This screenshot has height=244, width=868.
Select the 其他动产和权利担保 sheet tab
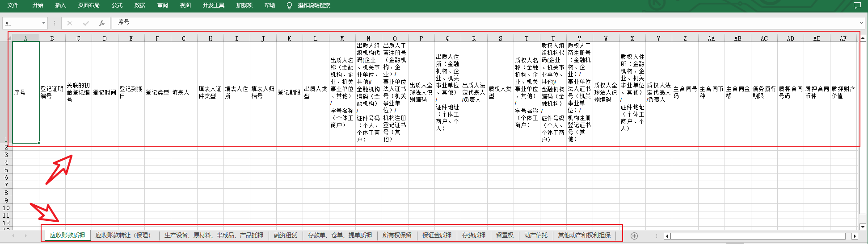(584, 236)
